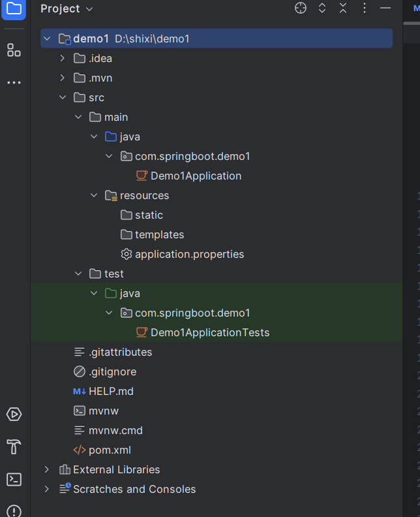The image size is (420, 517).
Task: Expand all tree nodes icon
Action: (322, 8)
